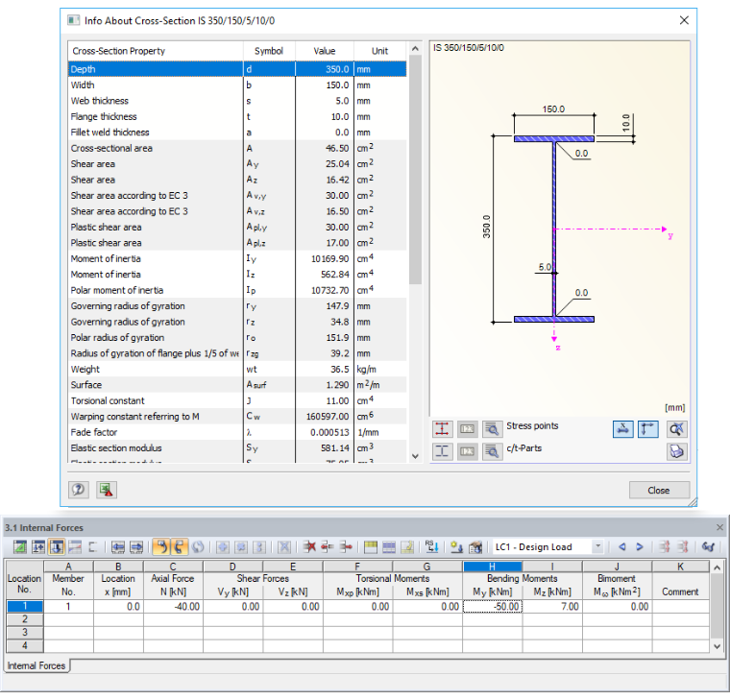730x700 pixels.
Task: Click column C header in Internal Forces
Action: click(x=173, y=567)
